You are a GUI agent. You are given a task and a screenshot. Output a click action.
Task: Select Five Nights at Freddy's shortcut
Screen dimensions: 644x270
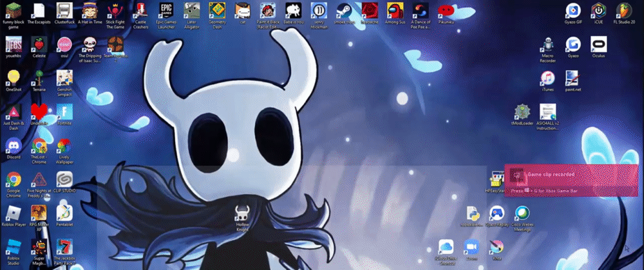39,185
